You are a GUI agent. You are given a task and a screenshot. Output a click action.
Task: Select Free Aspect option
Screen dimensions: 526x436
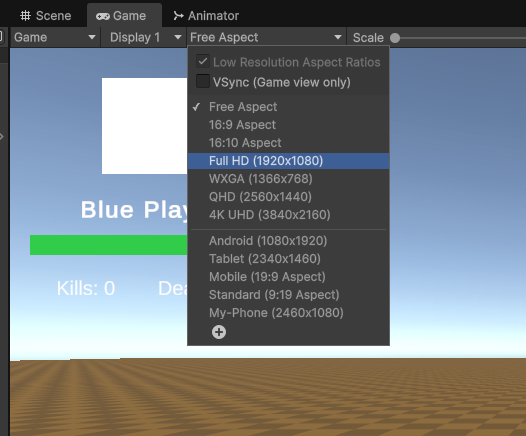click(288, 107)
